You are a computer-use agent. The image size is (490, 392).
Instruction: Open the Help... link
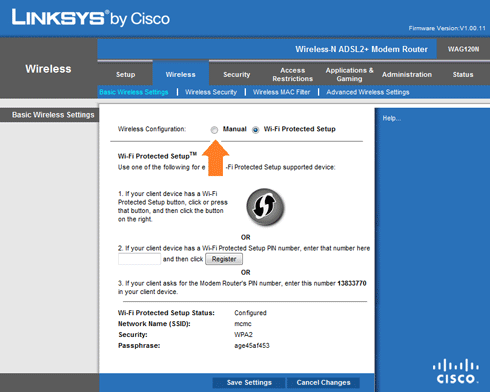(x=392, y=118)
